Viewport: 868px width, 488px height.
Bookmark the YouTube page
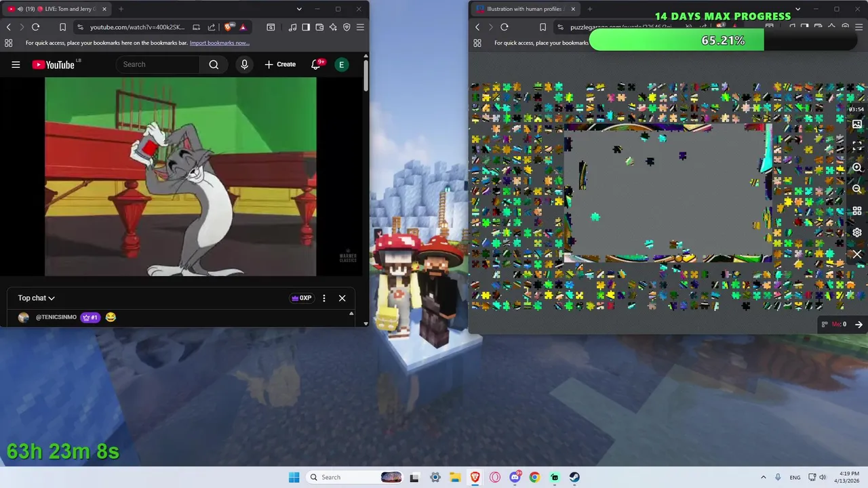point(62,27)
